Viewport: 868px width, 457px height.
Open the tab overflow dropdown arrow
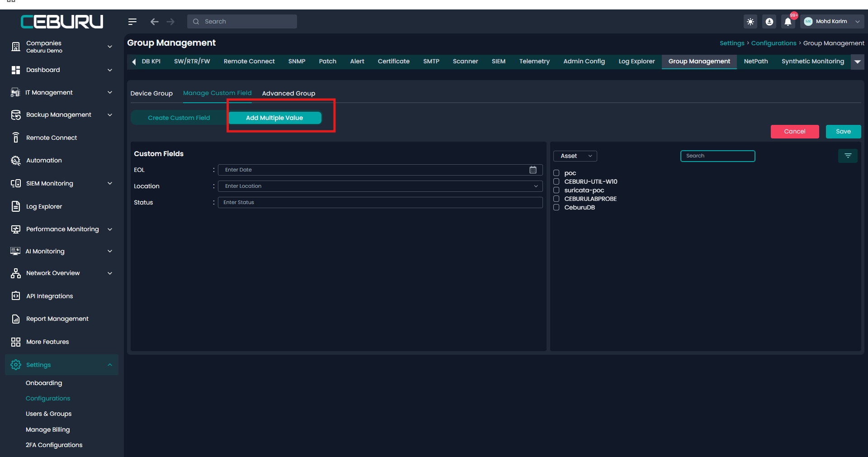tap(858, 62)
